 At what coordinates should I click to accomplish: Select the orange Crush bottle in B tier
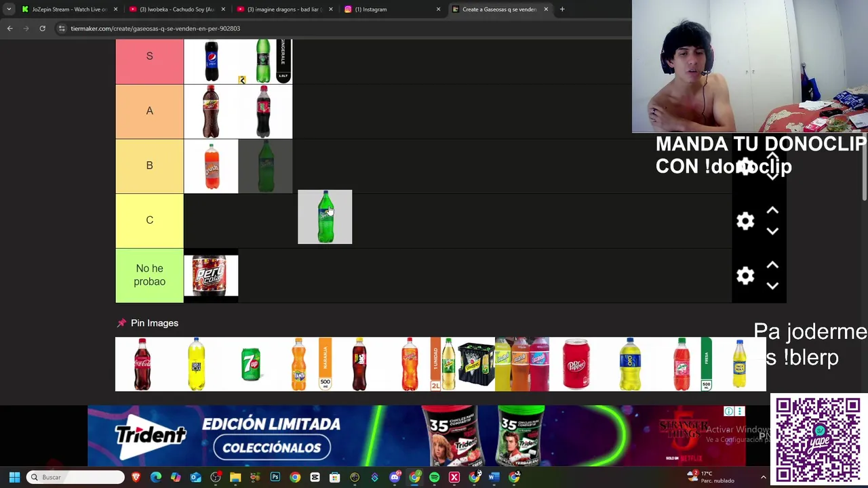[211, 166]
